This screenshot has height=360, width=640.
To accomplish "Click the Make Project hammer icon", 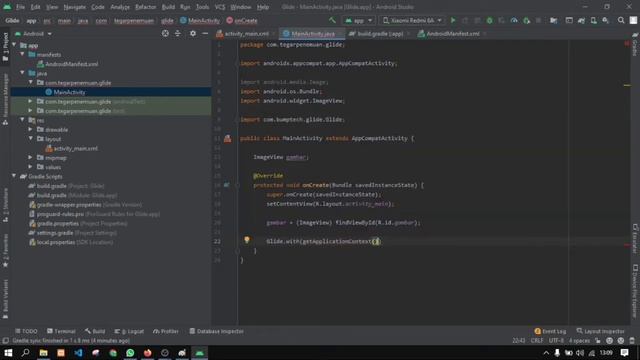I will click(332, 20).
